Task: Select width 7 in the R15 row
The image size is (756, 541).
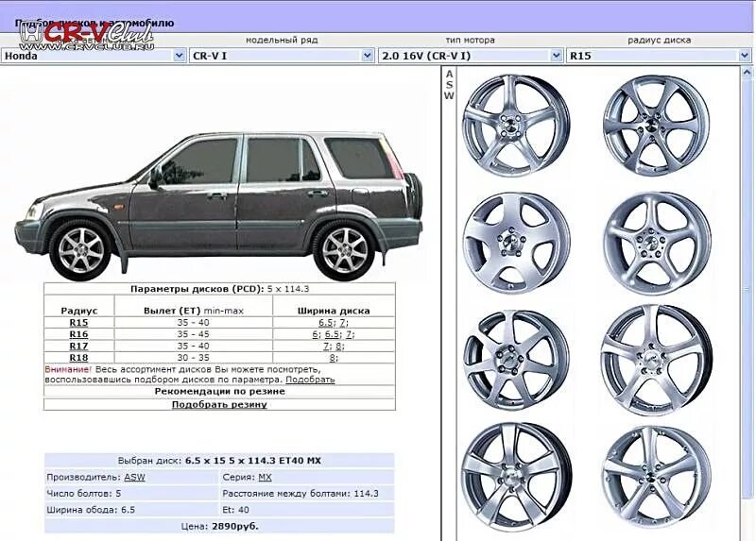Action: click(342, 322)
